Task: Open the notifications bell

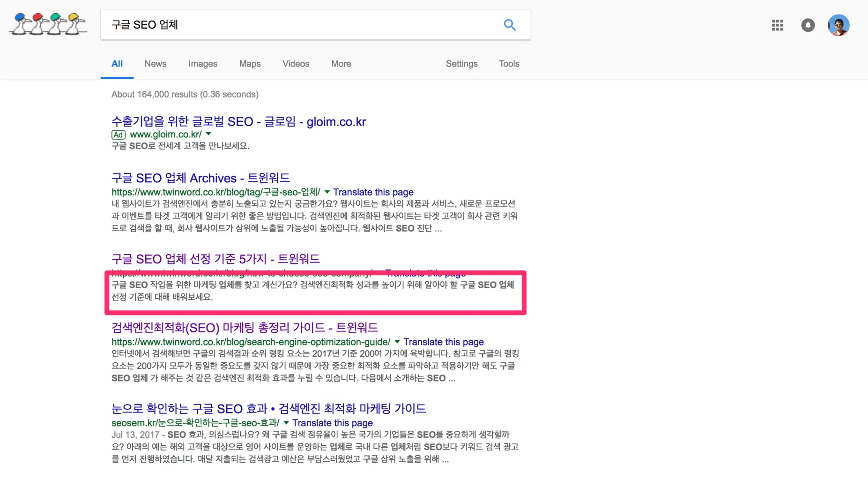Action: point(808,25)
